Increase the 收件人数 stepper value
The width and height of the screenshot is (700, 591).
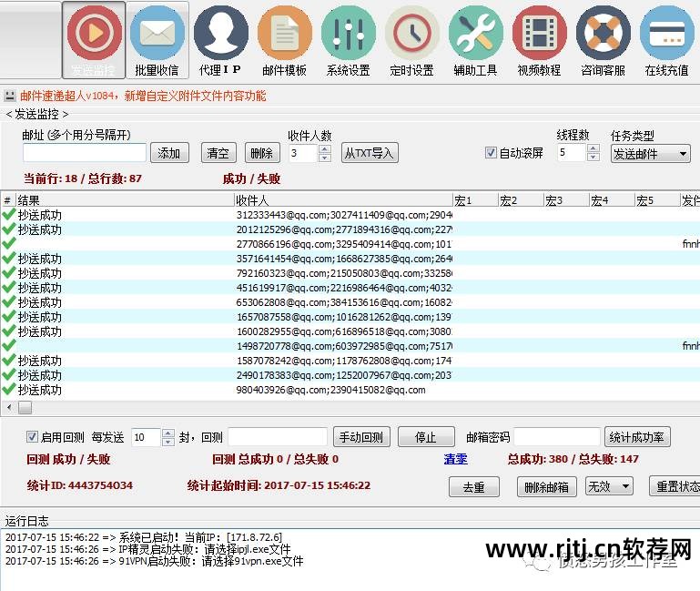[325, 148]
